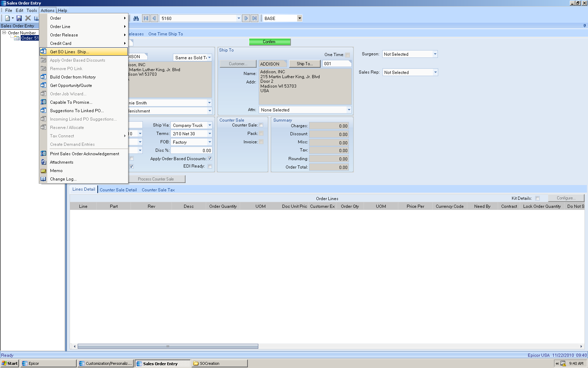Screen dimensions: 588x368
Task: Toggle the Kit Details checkbox
Action: coord(537,198)
